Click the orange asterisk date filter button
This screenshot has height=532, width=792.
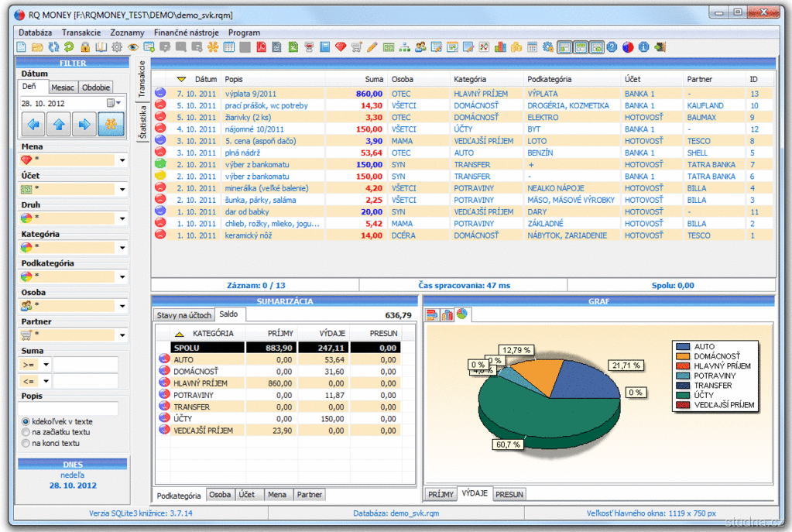111,123
